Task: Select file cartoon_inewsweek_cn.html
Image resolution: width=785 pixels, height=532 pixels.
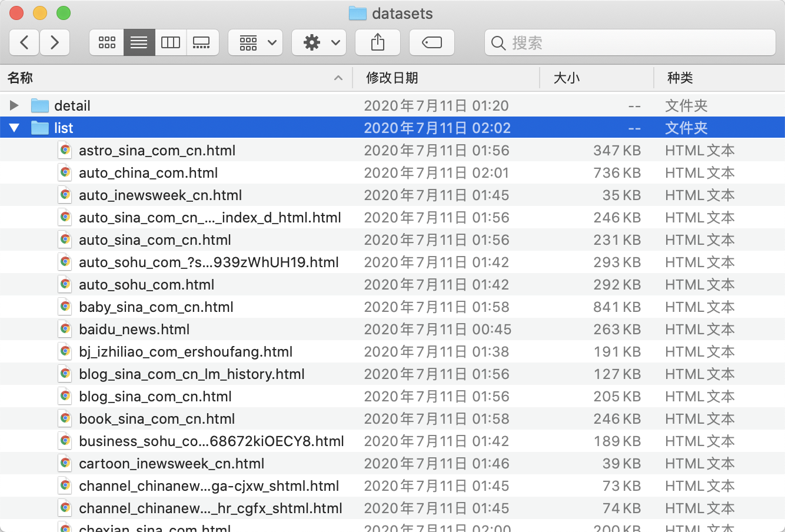Action: 172,464
